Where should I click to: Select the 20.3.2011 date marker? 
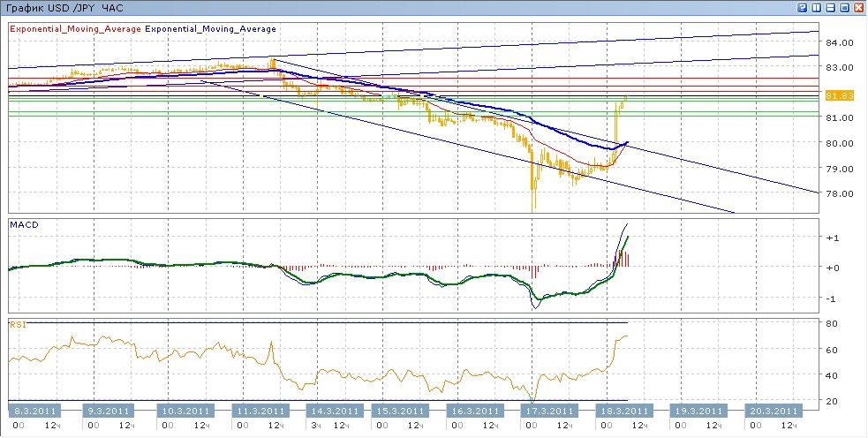coord(774,411)
